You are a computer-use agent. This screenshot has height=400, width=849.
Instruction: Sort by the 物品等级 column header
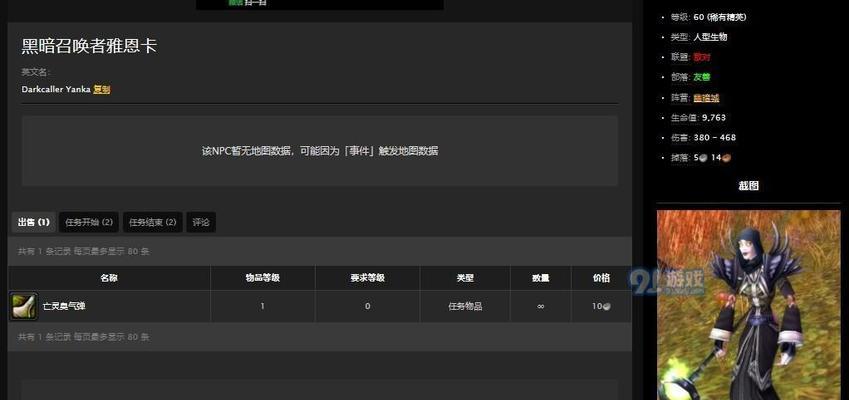[x=263, y=278]
